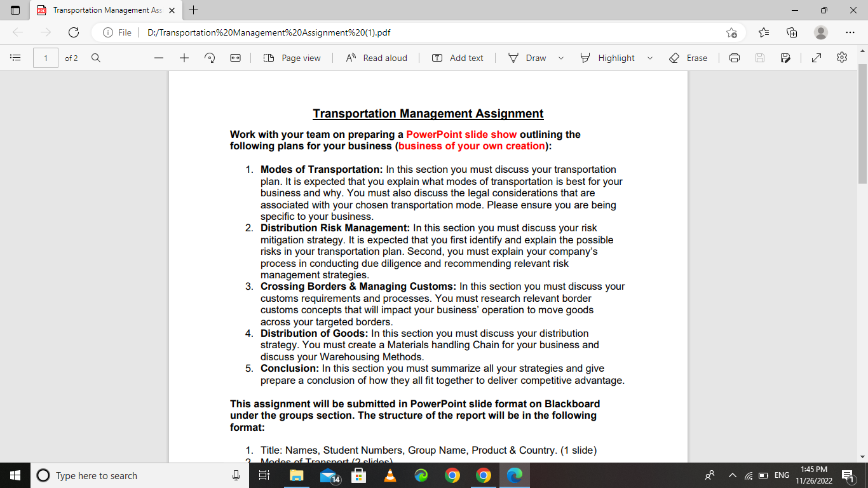
Task: Zoom out of the PDF page
Action: click(x=159, y=58)
